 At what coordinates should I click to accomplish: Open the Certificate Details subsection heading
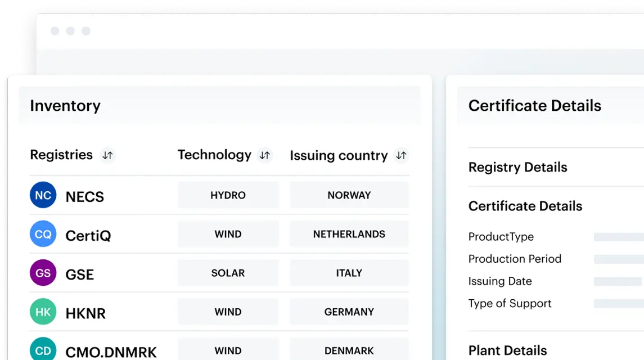(x=525, y=206)
